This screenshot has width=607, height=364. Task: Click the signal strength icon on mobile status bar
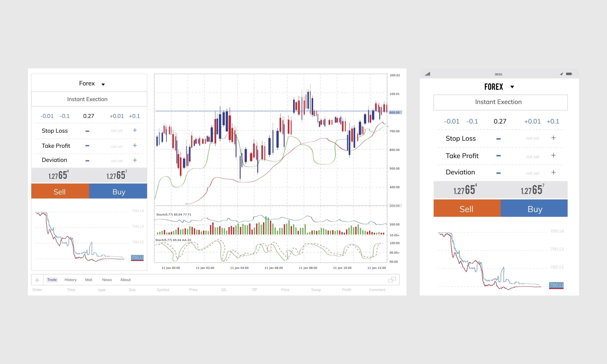click(428, 74)
